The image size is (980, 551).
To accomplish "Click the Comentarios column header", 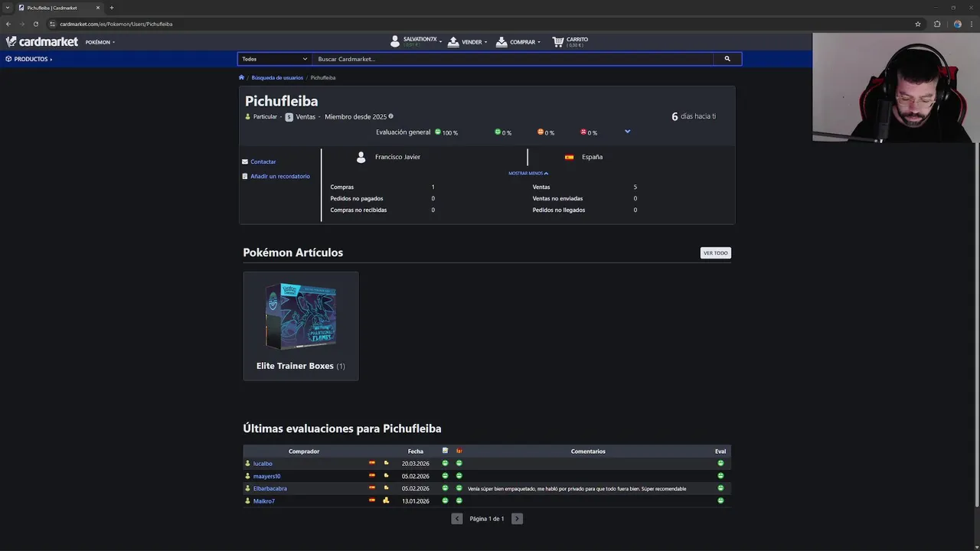I will pyautogui.click(x=588, y=452).
